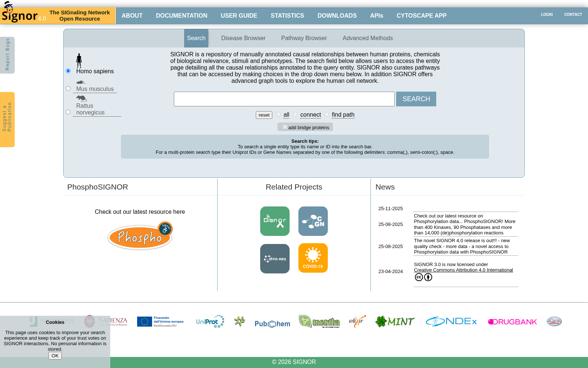The height and width of the screenshot is (368, 588).
Task: Click the 'Related Projects' heading
Action: [294, 187]
